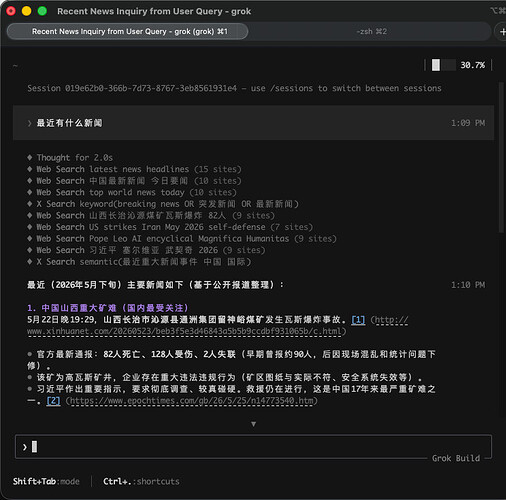Focus the Grok Build prompt input field
Screen dimensions: 506x500
[x=253, y=447]
